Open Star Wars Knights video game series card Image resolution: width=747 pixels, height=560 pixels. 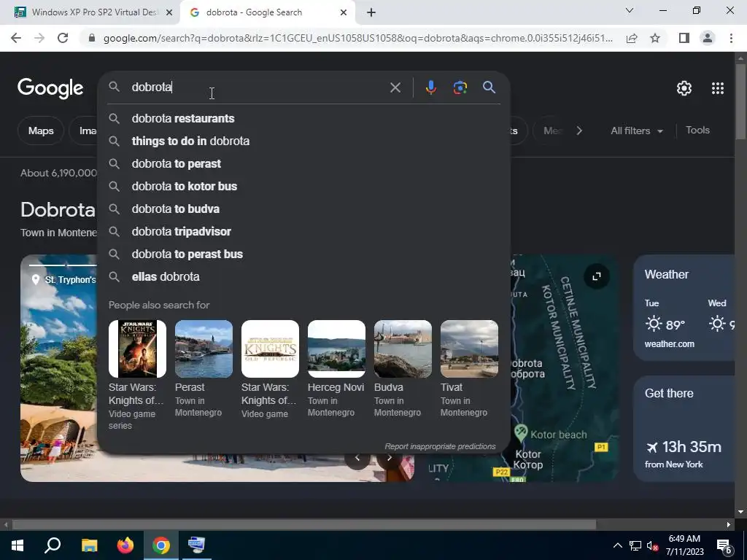(137, 376)
